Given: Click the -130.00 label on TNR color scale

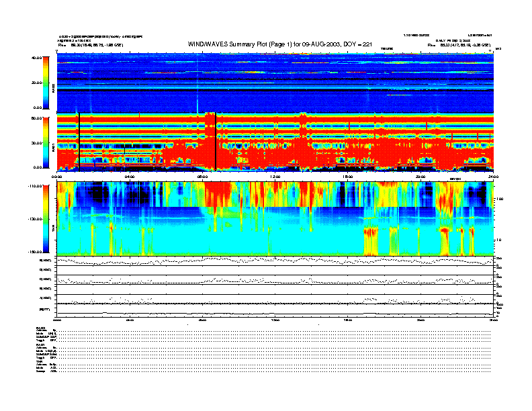Looking at the screenshot, I should 35,219.
